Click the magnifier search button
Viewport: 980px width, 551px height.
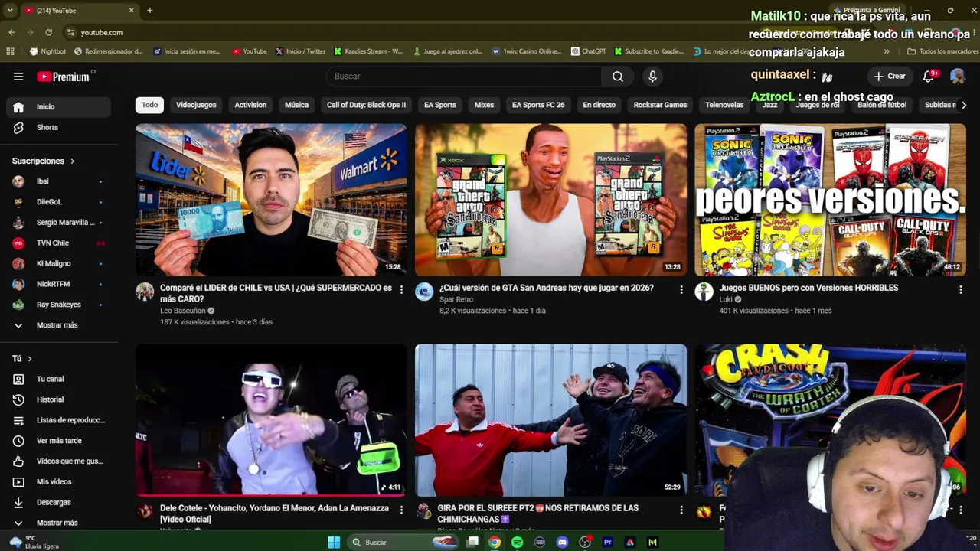tap(618, 77)
